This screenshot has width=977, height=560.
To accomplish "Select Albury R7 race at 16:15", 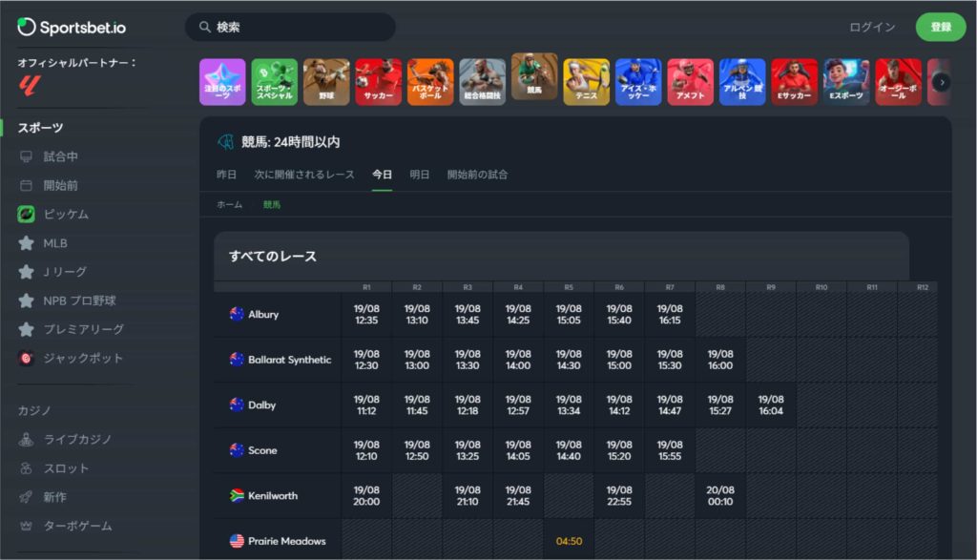I will (x=670, y=314).
